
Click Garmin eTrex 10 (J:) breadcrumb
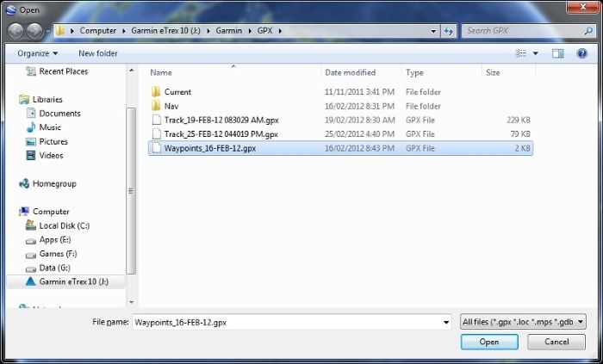tap(165, 31)
